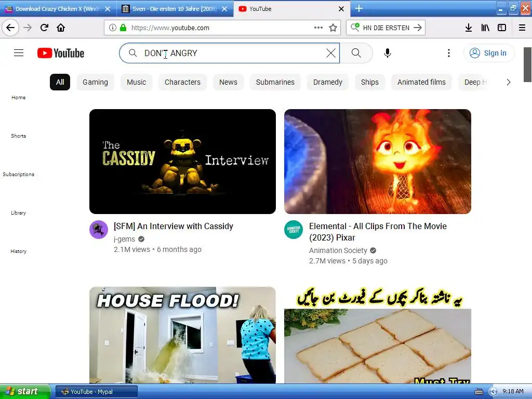Open Elemental - All Clips From The Movie title

378,232
